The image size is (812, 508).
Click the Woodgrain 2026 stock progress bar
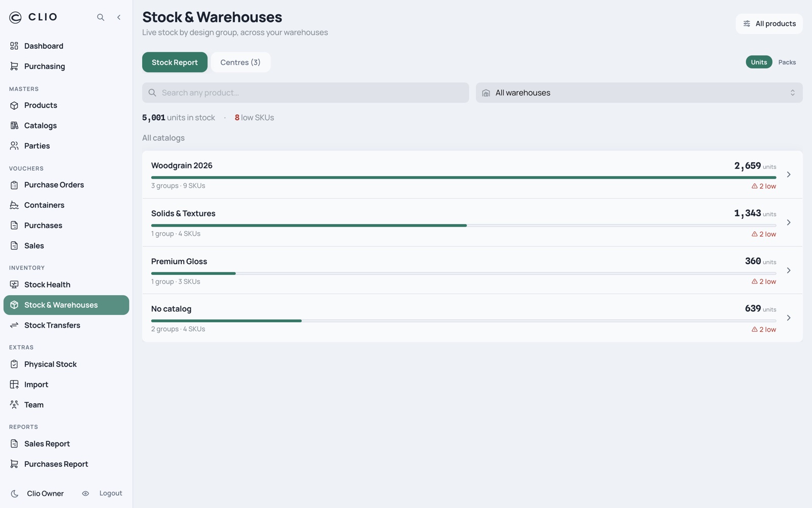tap(463, 178)
